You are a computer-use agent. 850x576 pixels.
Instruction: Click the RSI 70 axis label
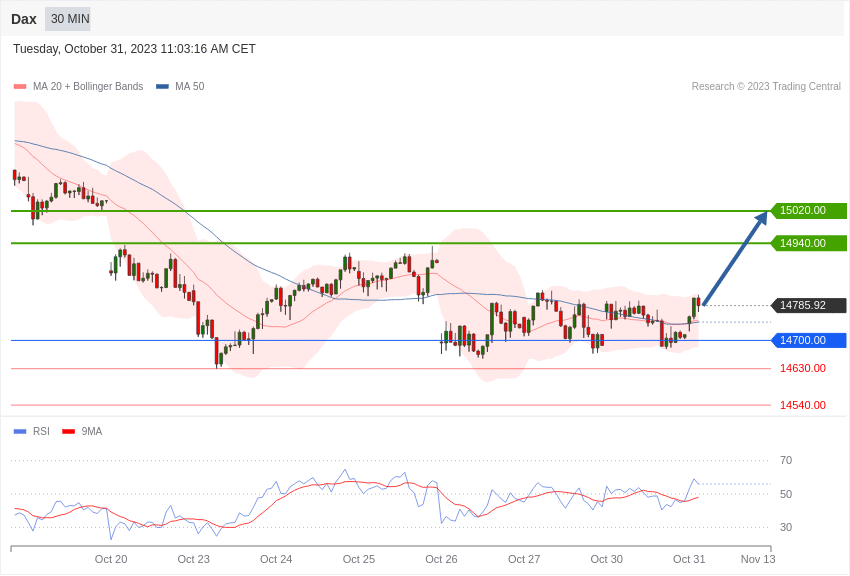[785, 461]
